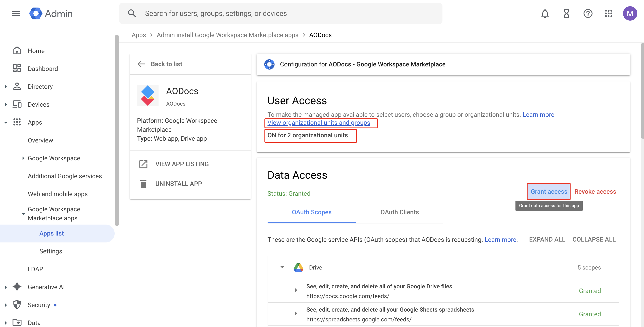Open Marketplace apps Settings
This screenshot has height=327, width=644.
pos(51,251)
